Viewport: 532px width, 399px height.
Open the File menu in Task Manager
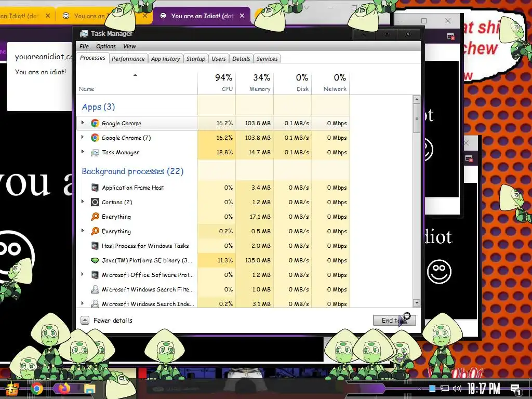(84, 46)
